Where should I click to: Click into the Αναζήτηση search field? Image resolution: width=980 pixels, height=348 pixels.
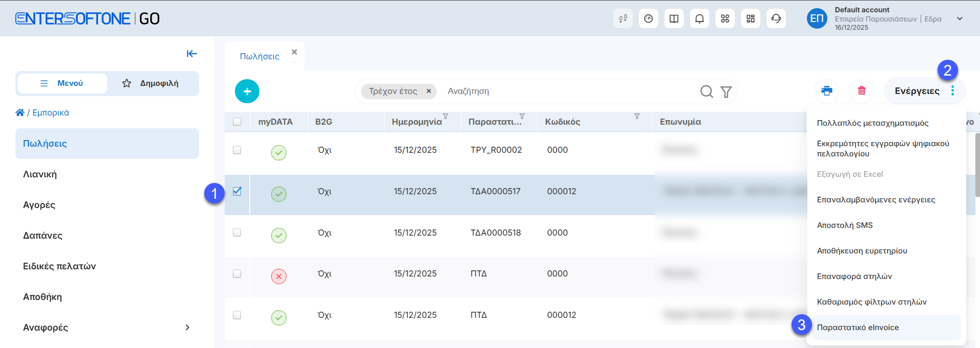(562, 91)
